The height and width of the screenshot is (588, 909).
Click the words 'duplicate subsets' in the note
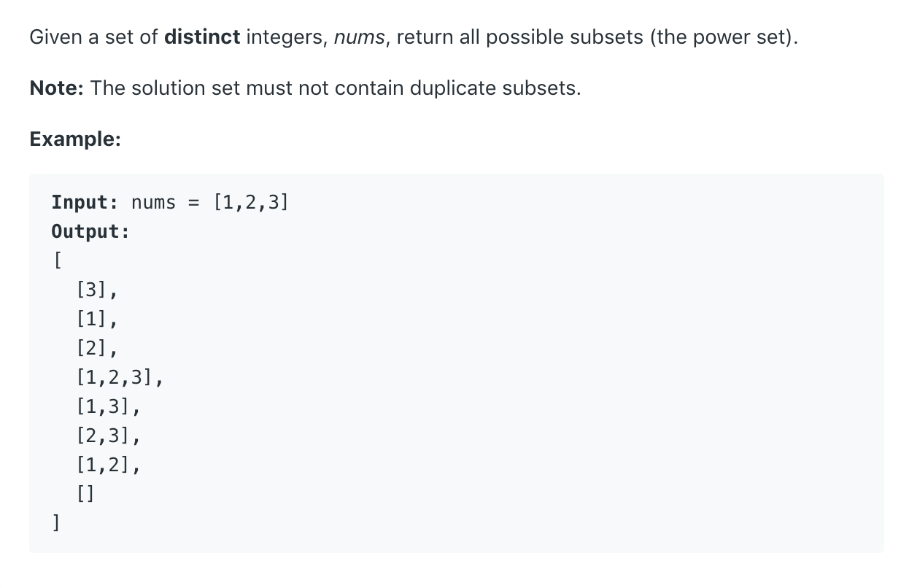point(495,89)
